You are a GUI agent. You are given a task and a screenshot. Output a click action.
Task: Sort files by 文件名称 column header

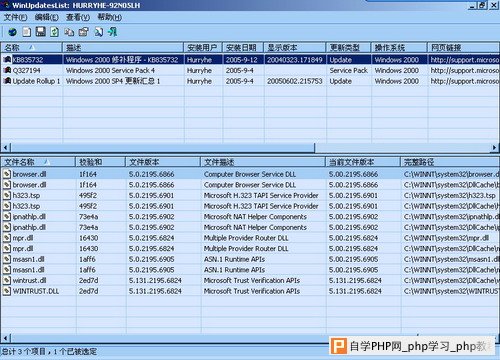point(38,162)
